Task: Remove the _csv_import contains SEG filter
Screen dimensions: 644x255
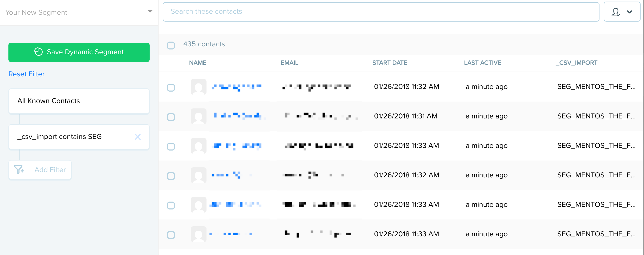Action: [138, 137]
